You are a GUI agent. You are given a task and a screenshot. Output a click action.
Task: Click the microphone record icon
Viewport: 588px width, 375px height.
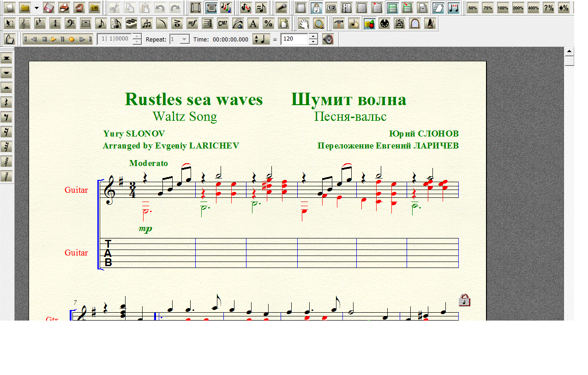click(281, 8)
